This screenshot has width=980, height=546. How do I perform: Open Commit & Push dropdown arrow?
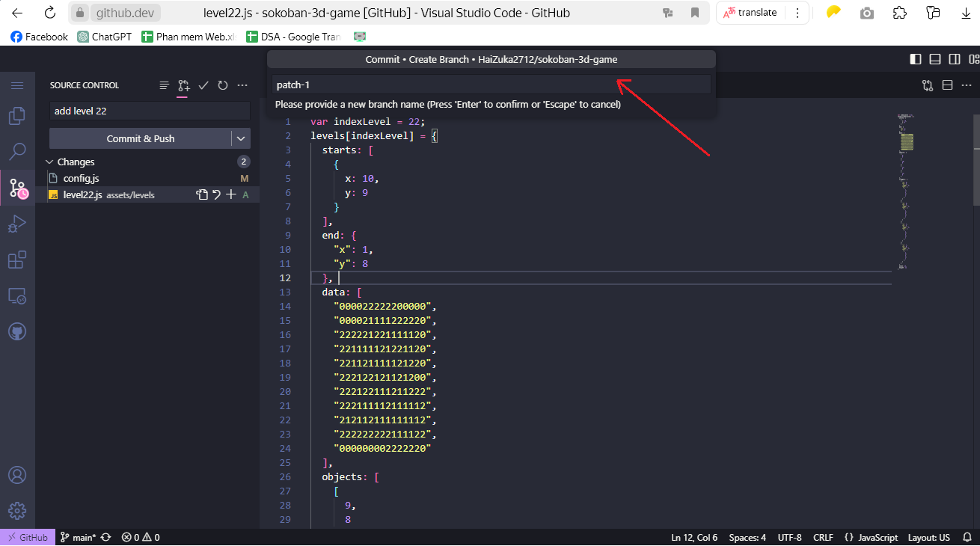pyautogui.click(x=241, y=138)
